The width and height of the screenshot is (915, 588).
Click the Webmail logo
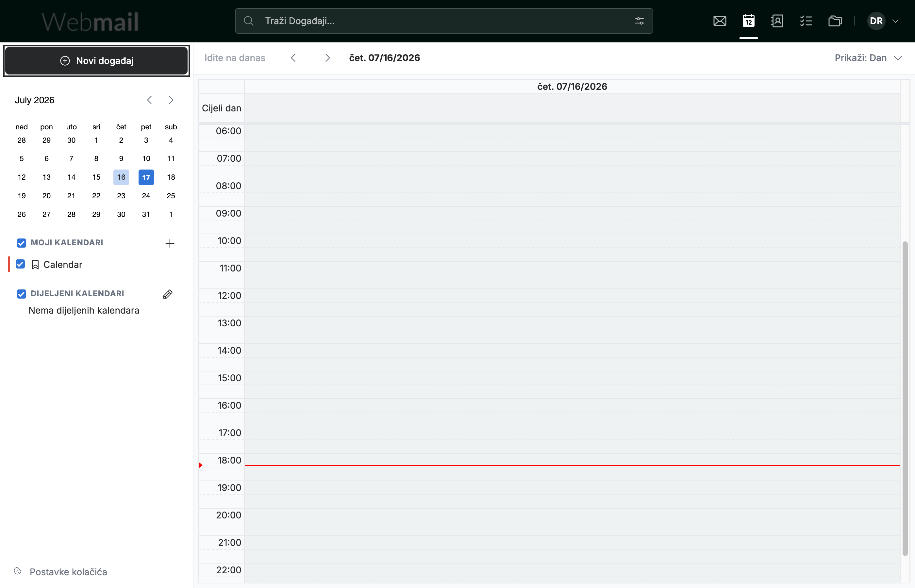point(90,22)
